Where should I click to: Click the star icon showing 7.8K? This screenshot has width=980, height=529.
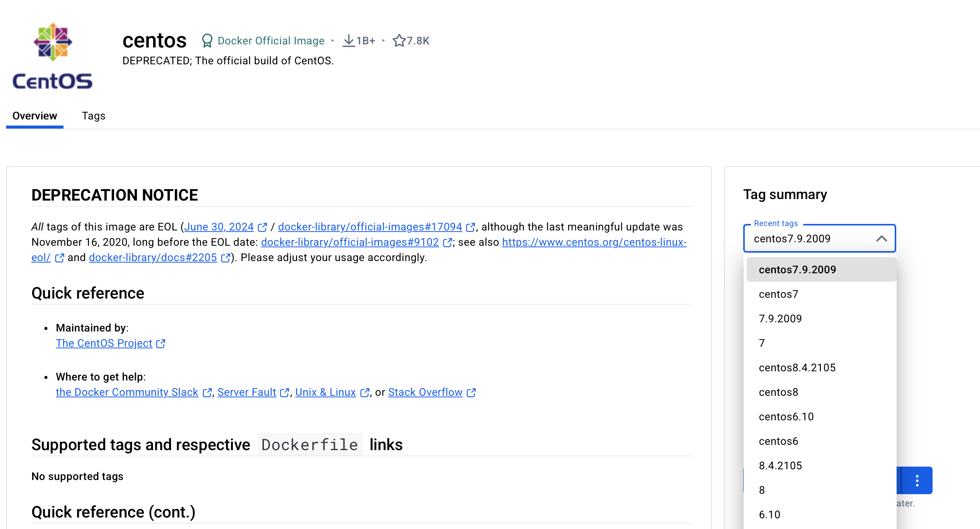[399, 40]
